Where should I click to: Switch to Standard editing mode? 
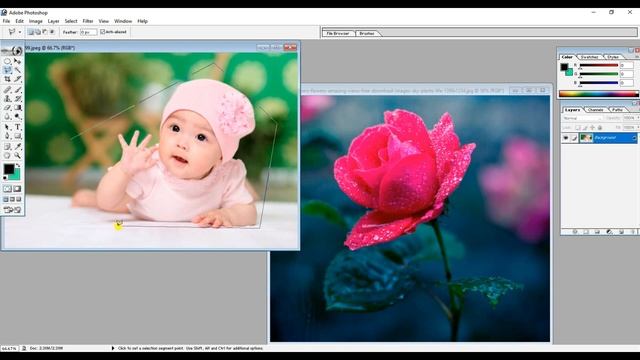7,189
